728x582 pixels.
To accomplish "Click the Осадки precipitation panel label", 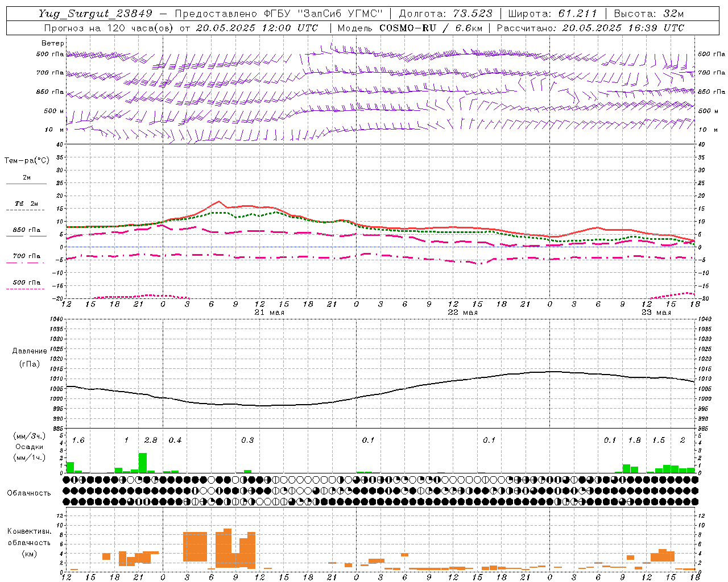I will [29, 447].
